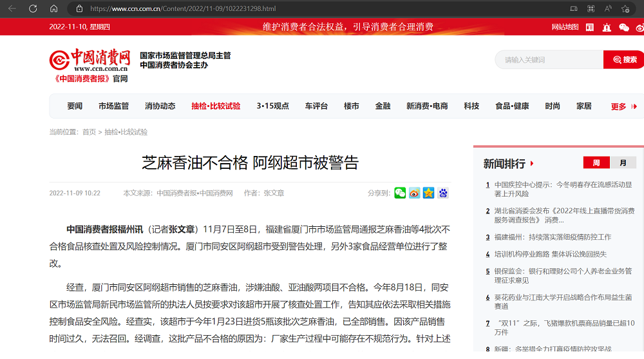Open 食品·健康 navigation item
The width and height of the screenshot is (644, 359).
coord(512,106)
